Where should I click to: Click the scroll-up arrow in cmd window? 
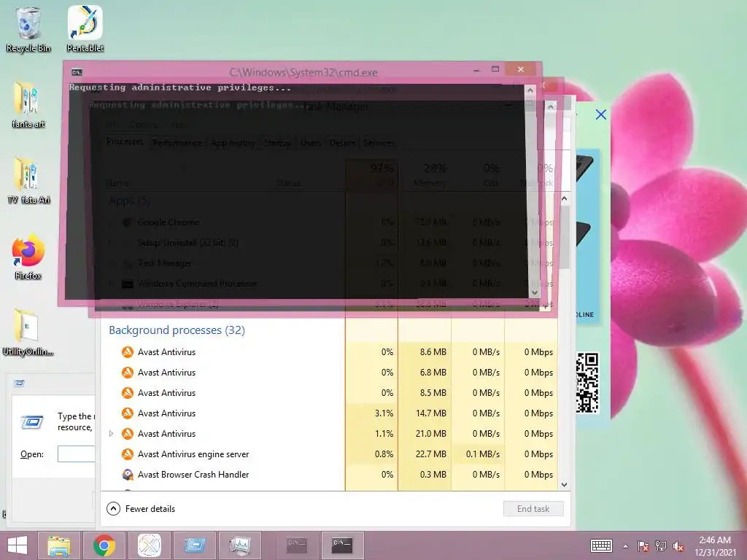click(x=530, y=91)
